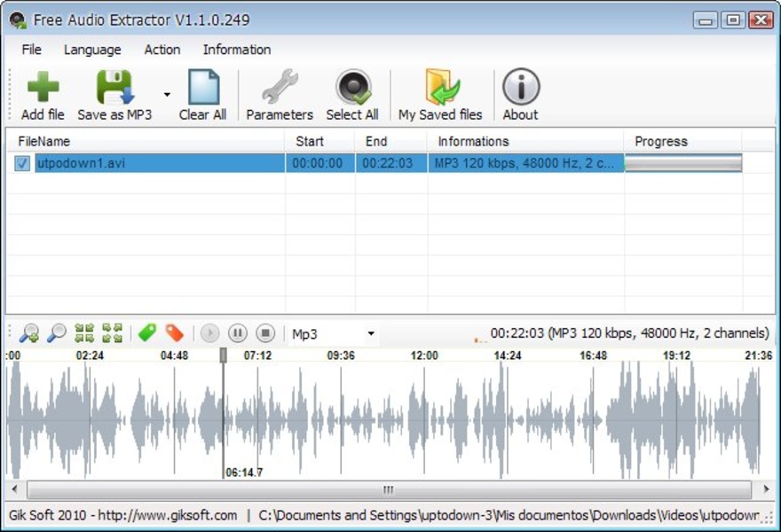
Task: Pause audio playback
Action: coord(238,333)
